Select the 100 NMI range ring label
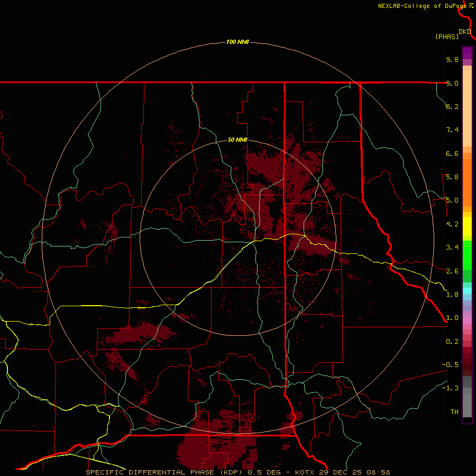476x476 pixels. point(237,42)
